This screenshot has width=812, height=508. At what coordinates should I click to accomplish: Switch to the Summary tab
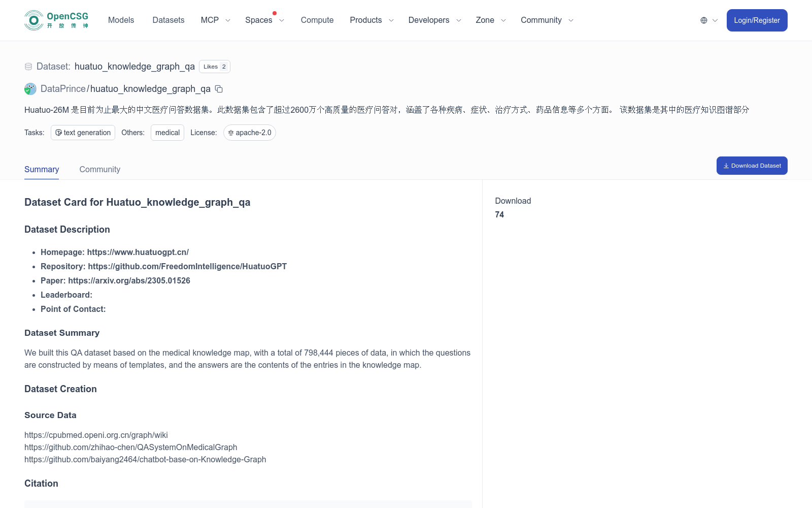42,169
